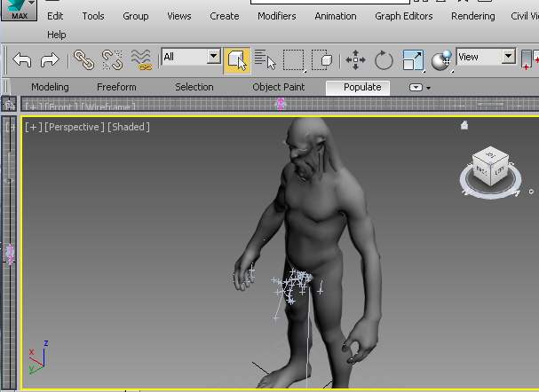Choose Rectangular Selection Region tool
The image size is (539, 392).
tap(294, 60)
